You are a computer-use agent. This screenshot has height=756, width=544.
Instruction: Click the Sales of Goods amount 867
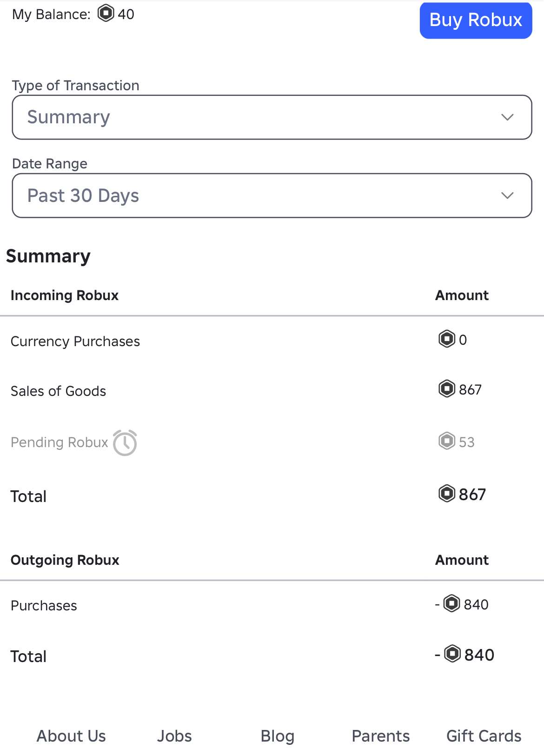470,389
